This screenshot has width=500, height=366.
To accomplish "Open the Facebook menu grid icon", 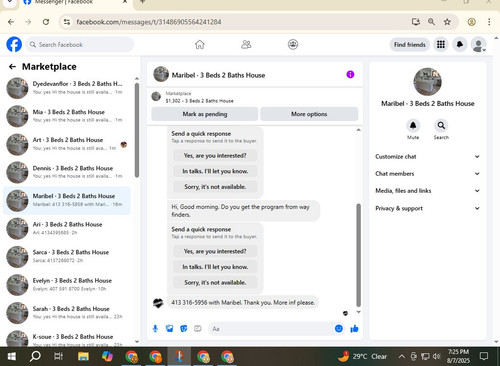I will click(441, 44).
